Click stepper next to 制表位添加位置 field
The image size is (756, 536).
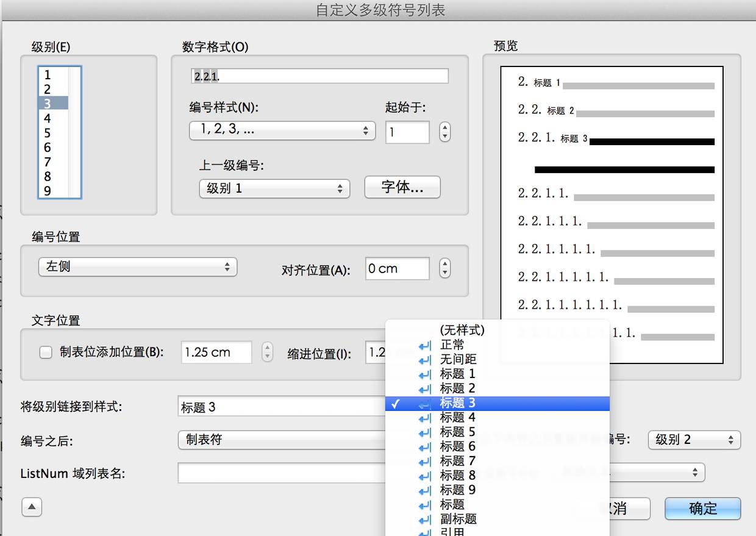tap(267, 352)
